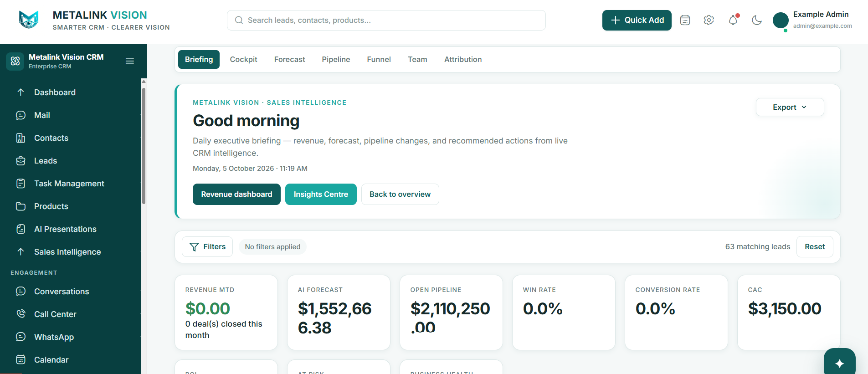Click the Metalink Vision CRM workspace icon
This screenshot has width=868, height=374.
pos(15,61)
